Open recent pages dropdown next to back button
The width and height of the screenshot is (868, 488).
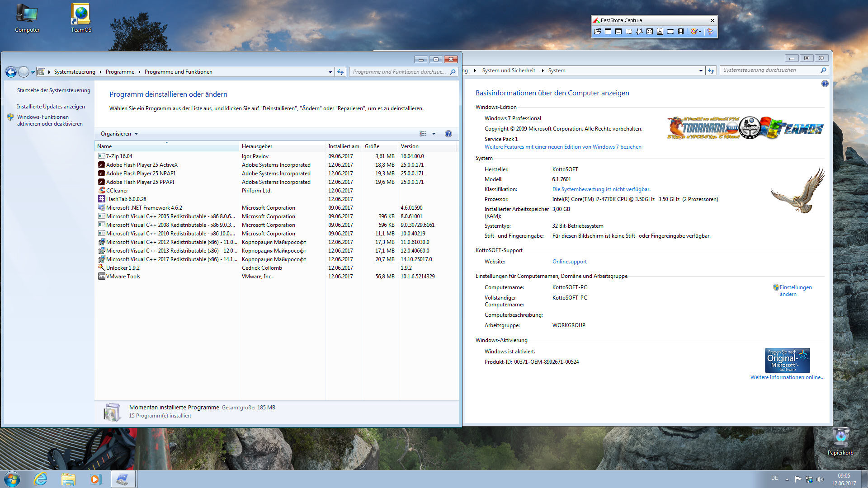point(33,72)
